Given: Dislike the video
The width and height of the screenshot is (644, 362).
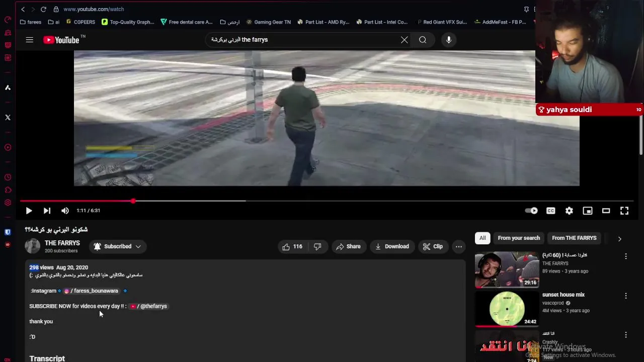Looking at the screenshot, I should (x=317, y=246).
